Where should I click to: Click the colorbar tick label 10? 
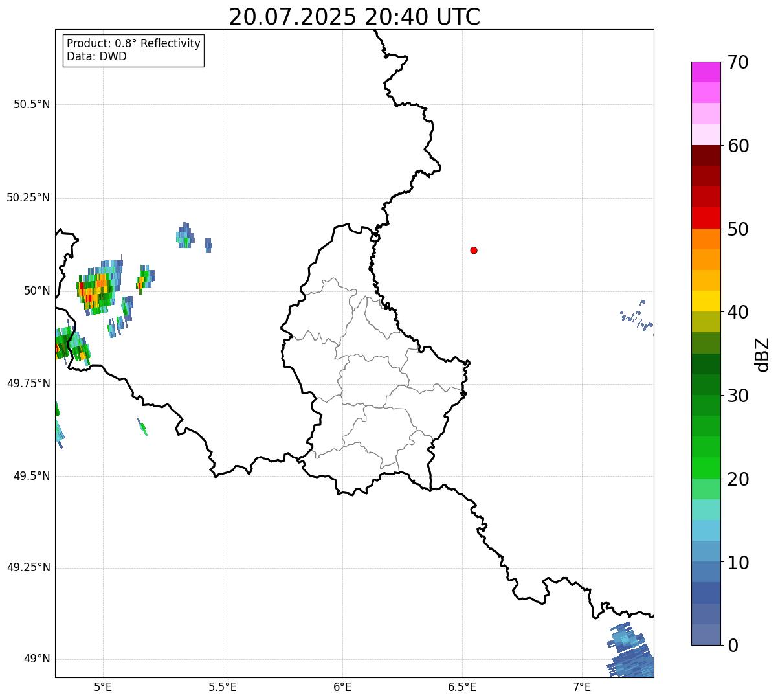pyautogui.click(x=738, y=563)
